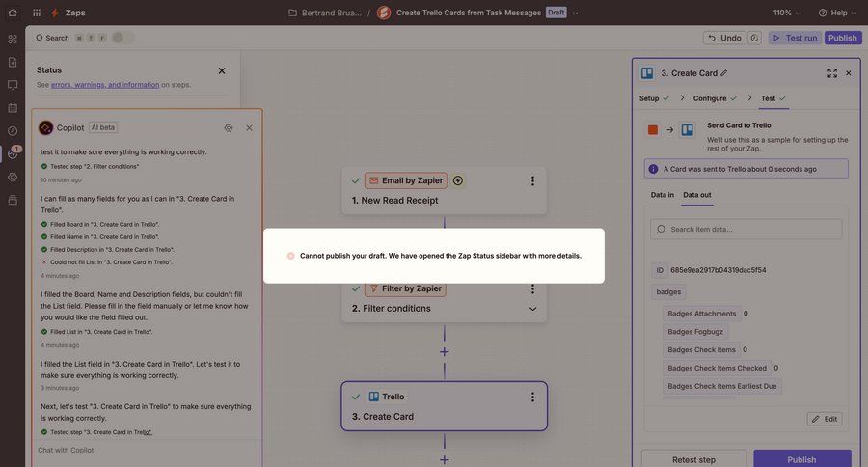Viewport: 868px width, 467px height.
Task: Click the Edit button under data list
Action: (825, 419)
